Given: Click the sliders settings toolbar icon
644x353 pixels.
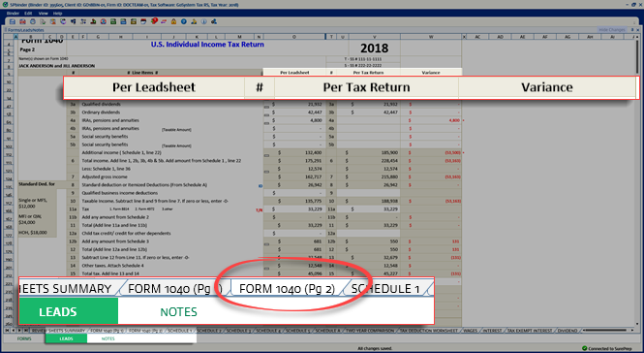Looking at the screenshot, I should [x=83, y=21].
